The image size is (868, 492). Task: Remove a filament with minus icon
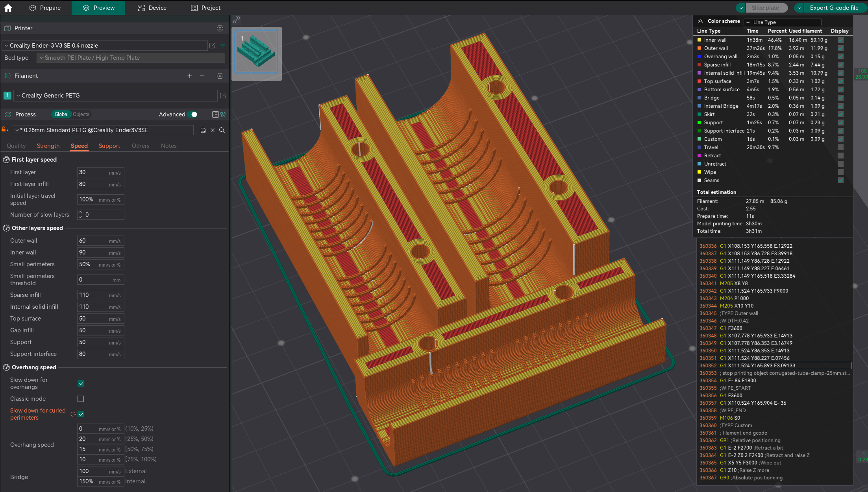[202, 76]
